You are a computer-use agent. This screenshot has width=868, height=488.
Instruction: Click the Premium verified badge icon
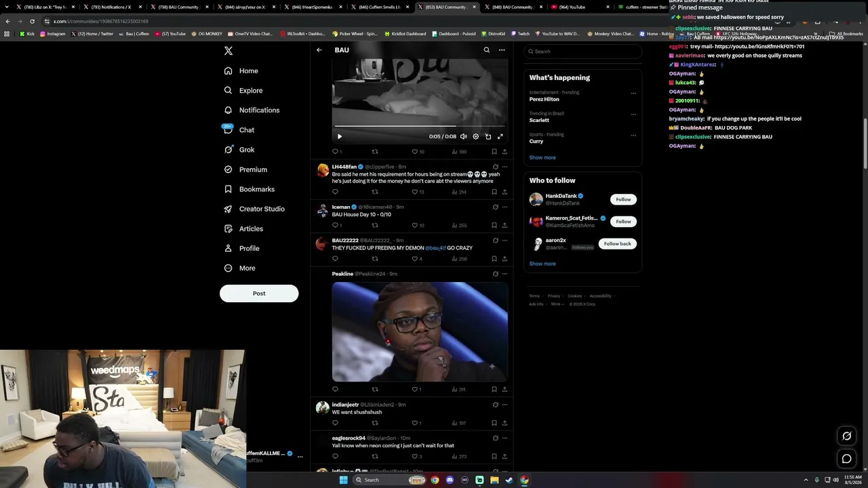(228, 169)
